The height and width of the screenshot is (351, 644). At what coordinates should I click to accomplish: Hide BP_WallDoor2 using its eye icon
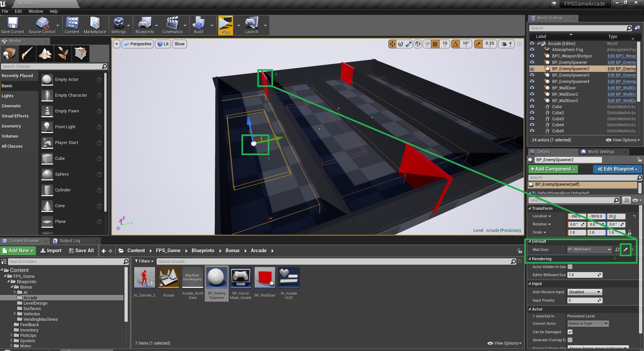pos(532,94)
